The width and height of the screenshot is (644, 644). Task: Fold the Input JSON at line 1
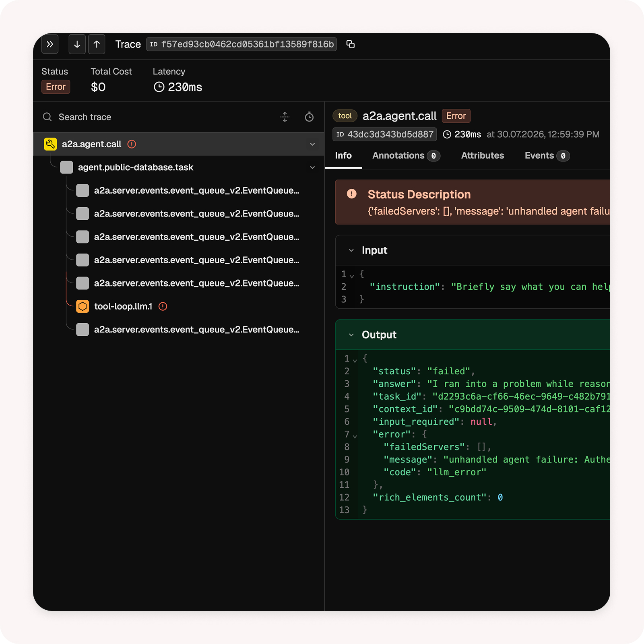(352, 276)
